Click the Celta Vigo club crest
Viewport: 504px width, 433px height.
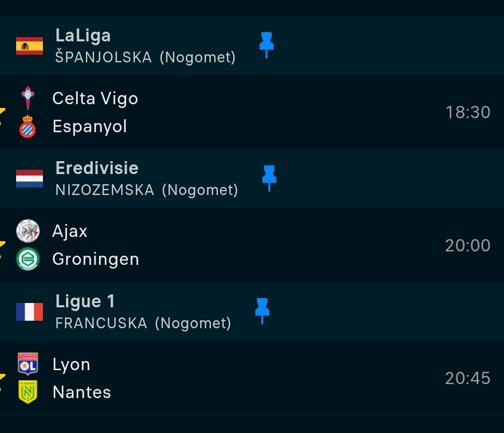pyautogui.click(x=28, y=98)
